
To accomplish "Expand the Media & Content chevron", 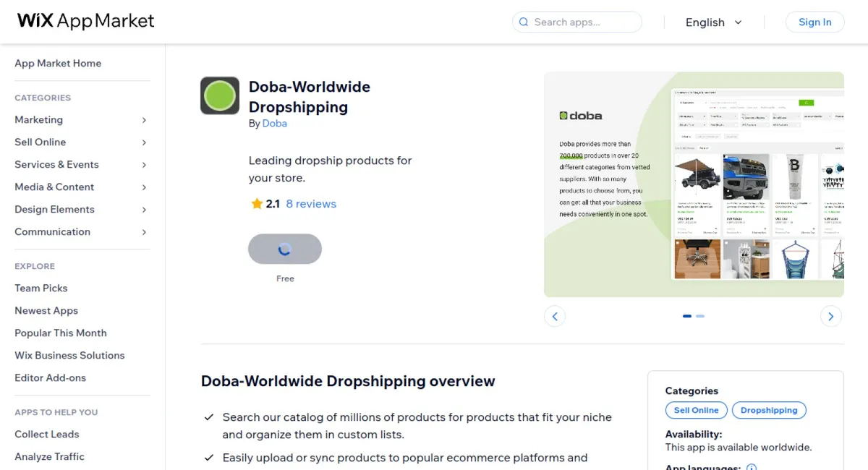I will [144, 187].
